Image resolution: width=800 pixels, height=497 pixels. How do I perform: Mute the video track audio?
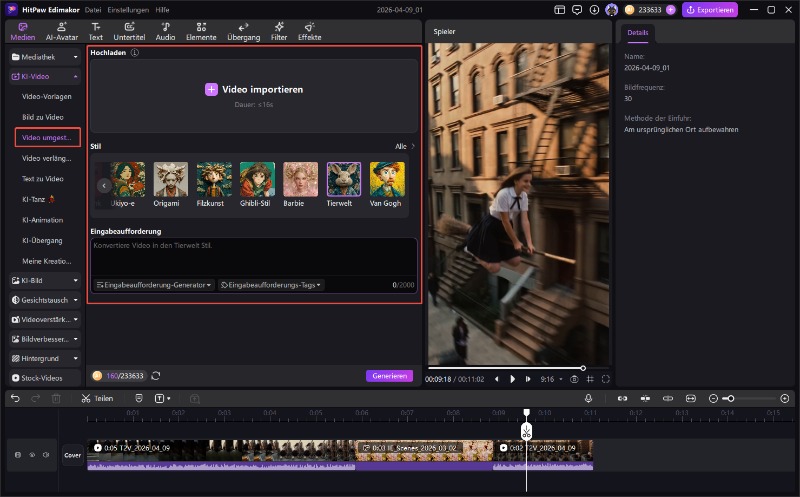pos(46,454)
